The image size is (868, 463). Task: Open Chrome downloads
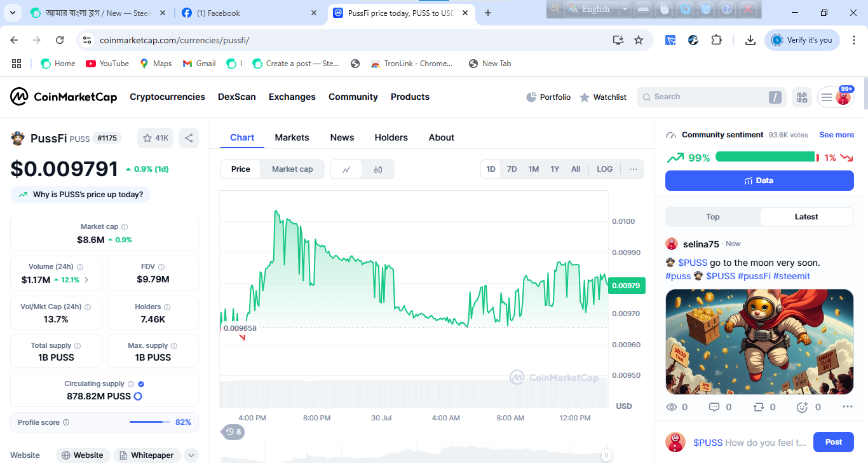click(x=750, y=40)
